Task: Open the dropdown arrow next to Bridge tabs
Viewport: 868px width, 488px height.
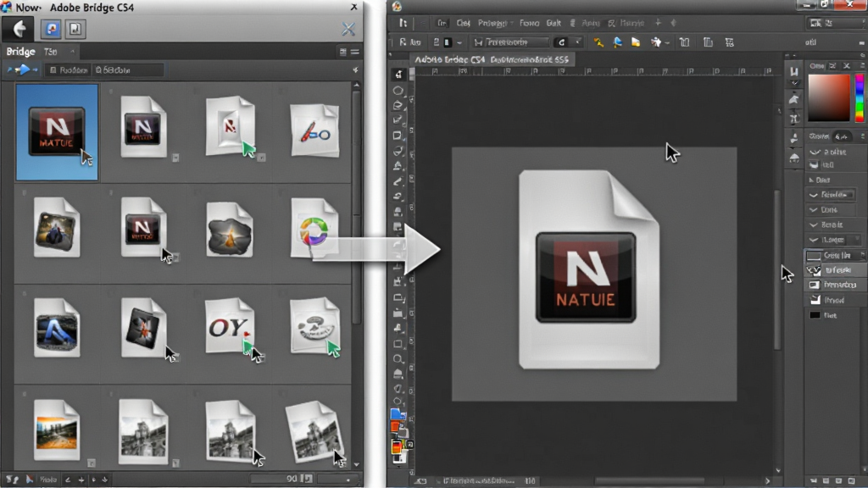Action: (72, 52)
